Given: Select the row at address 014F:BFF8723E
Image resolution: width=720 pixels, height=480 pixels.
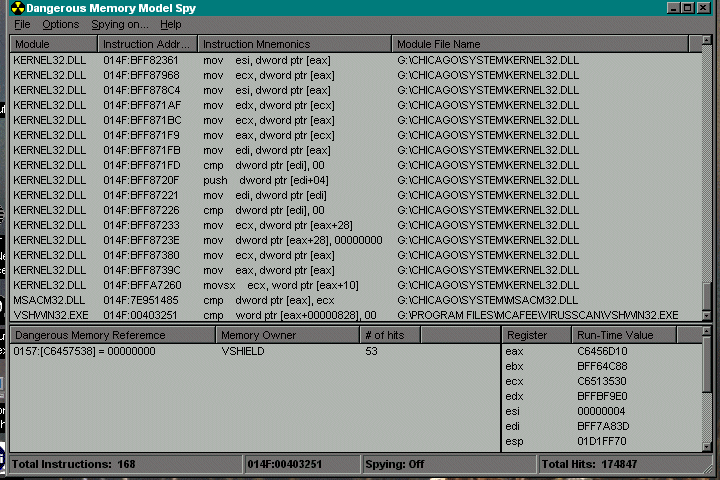Looking at the screenshot, I should point(356,240).
